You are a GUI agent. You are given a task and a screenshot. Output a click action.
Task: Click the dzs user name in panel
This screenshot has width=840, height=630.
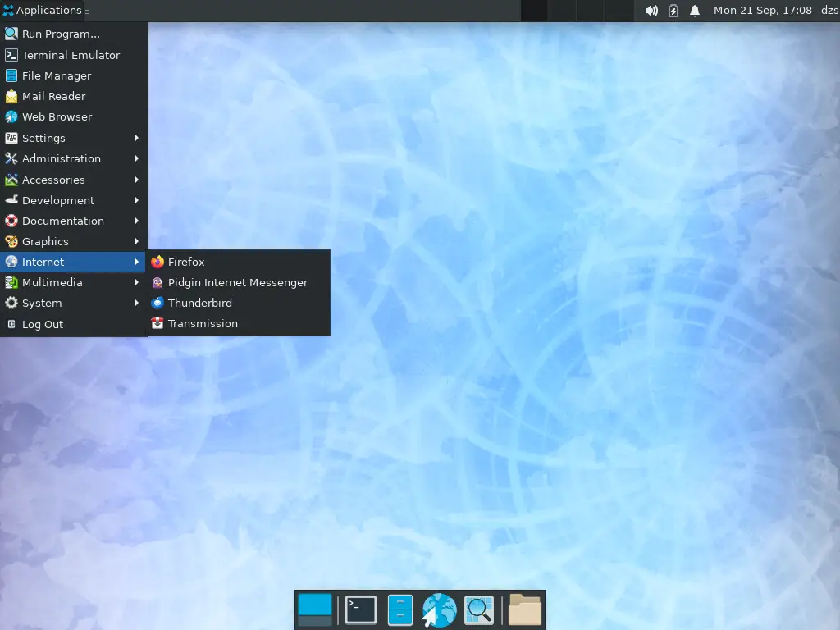pyautogui.click(x=830, y=10)
